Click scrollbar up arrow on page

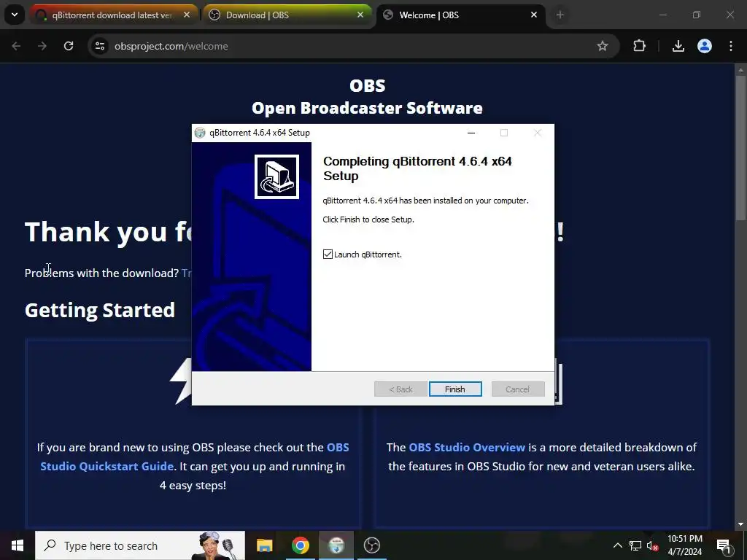coord(740,69)
